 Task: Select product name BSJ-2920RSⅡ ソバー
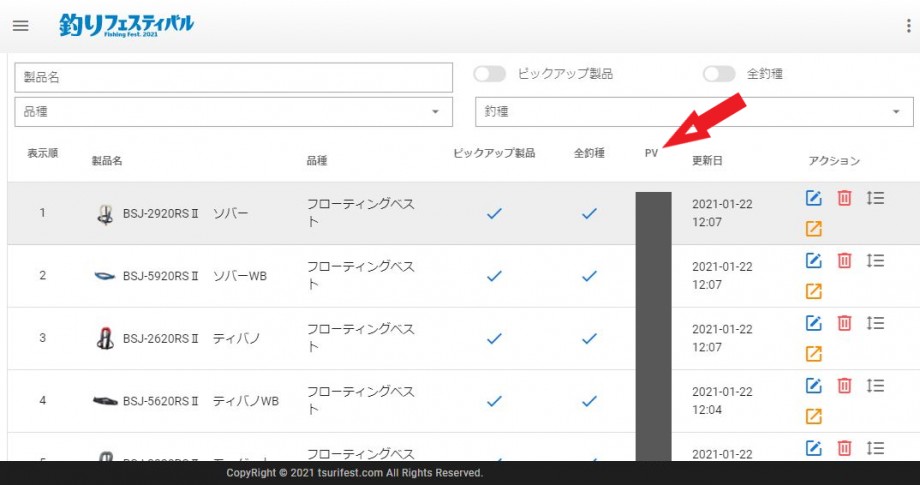185,213
